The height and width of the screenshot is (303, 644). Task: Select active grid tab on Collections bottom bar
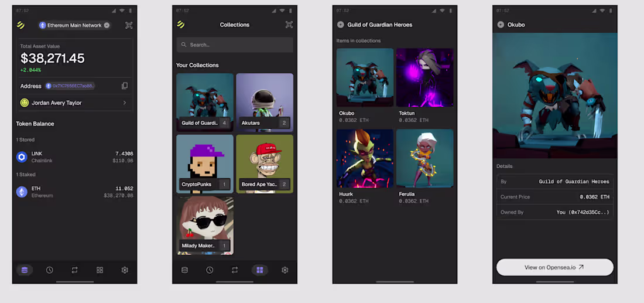(259, 270)
